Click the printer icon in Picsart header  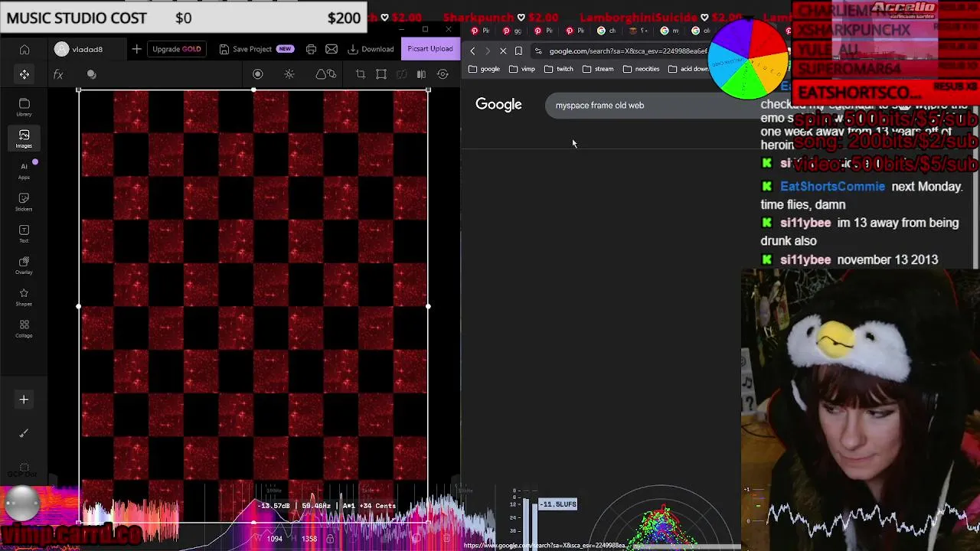click(x=311, y=49)
